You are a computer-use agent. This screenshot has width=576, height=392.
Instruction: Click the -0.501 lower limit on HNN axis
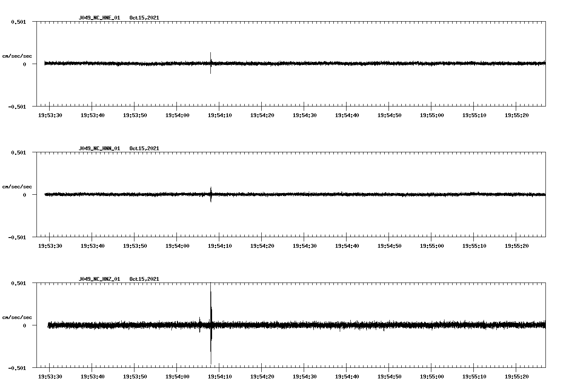coord(17,237)
